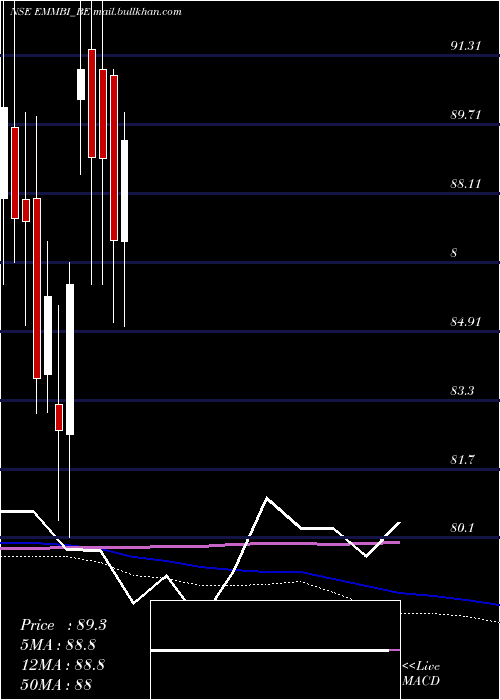Viewport: 500px width, 700px height.
Task: Click the 91.31 price level label
Action: 465,46
